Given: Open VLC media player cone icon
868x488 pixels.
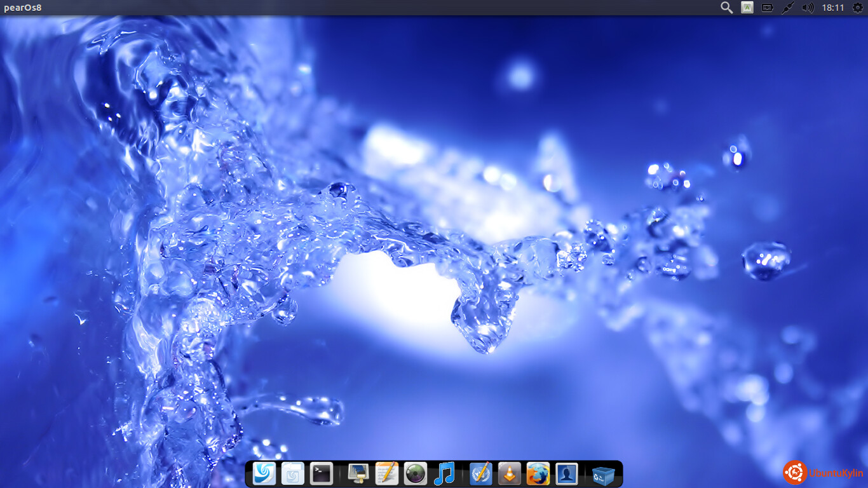Looking at the screenshot, I should click(x=509, y=474).
